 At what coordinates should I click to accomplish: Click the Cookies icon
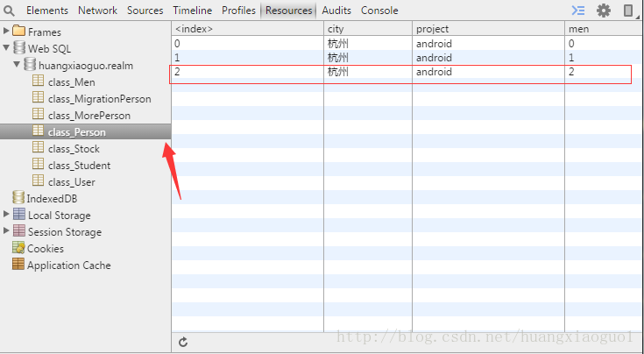[x=18, y=247]
